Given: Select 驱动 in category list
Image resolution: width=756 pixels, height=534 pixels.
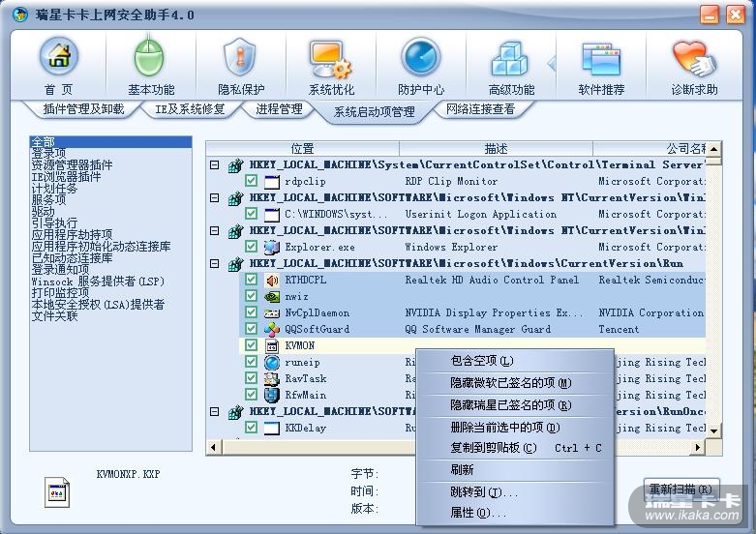Looking at the screenshot, I should [x=43, y=212].
